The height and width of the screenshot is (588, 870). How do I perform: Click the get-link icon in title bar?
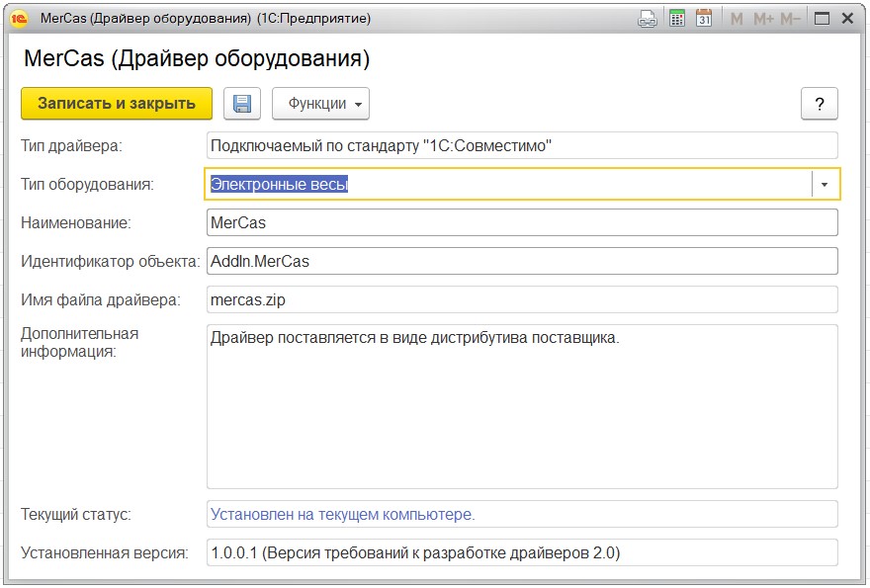tap(648, 18)
